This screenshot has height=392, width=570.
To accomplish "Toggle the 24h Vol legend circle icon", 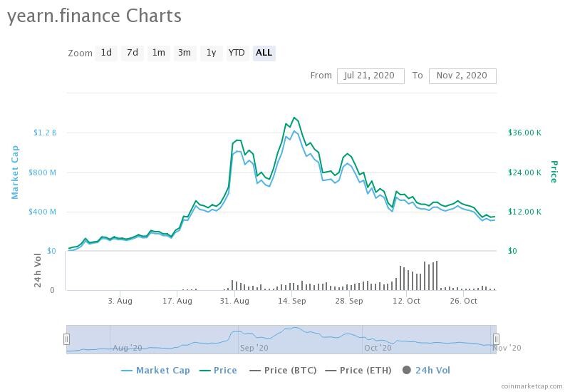I will click(407, 370).
